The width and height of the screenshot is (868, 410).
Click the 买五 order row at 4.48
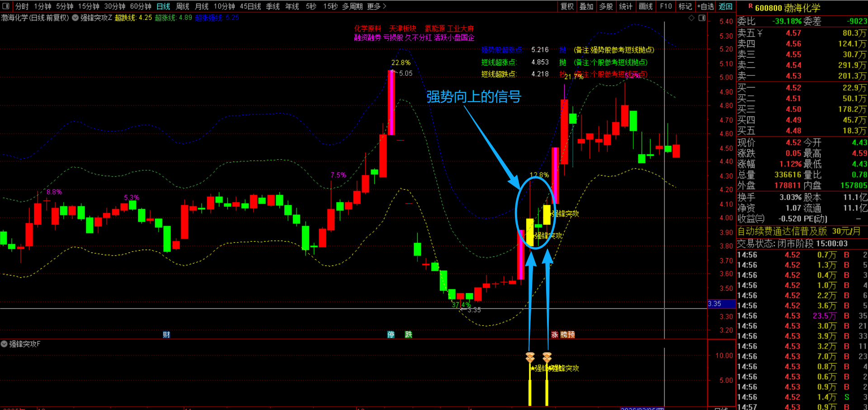tap(802, 130)
